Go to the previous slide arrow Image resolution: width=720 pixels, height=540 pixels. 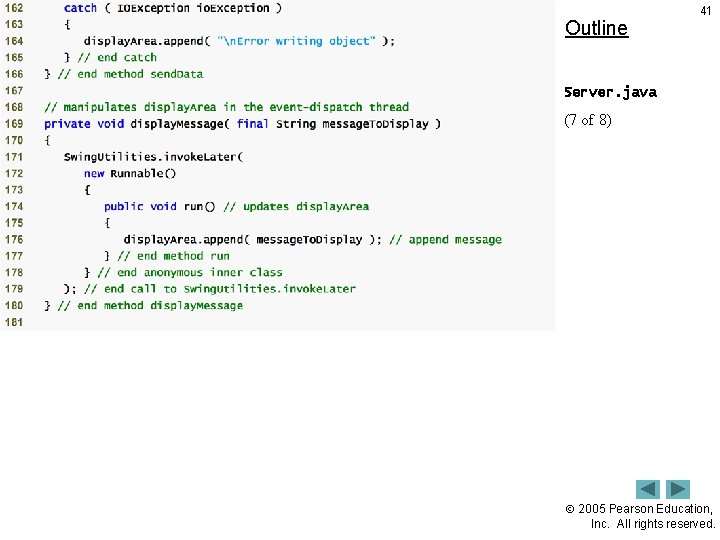click(x=647, y=489)
